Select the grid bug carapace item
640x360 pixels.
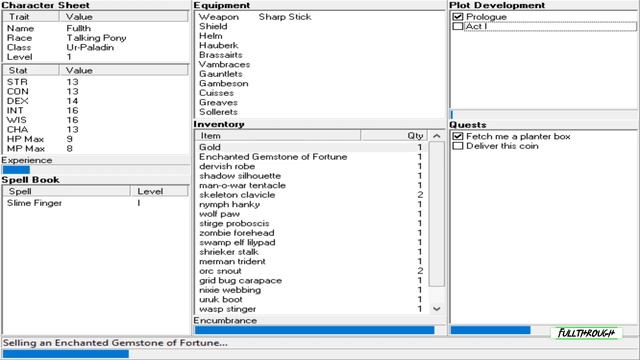point(311,280)
